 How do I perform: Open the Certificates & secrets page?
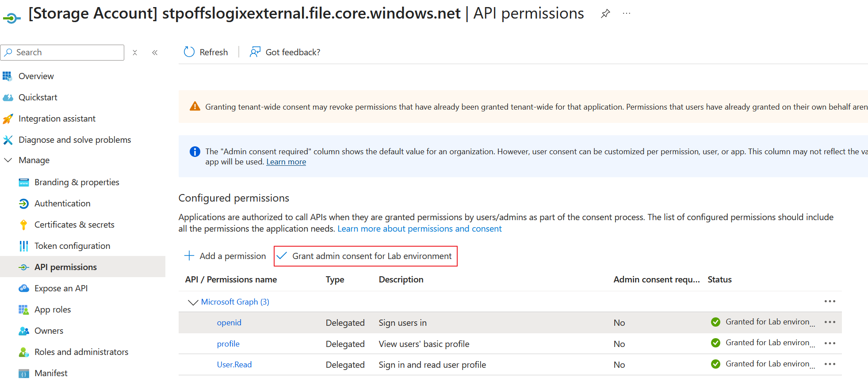pos(74,225)
